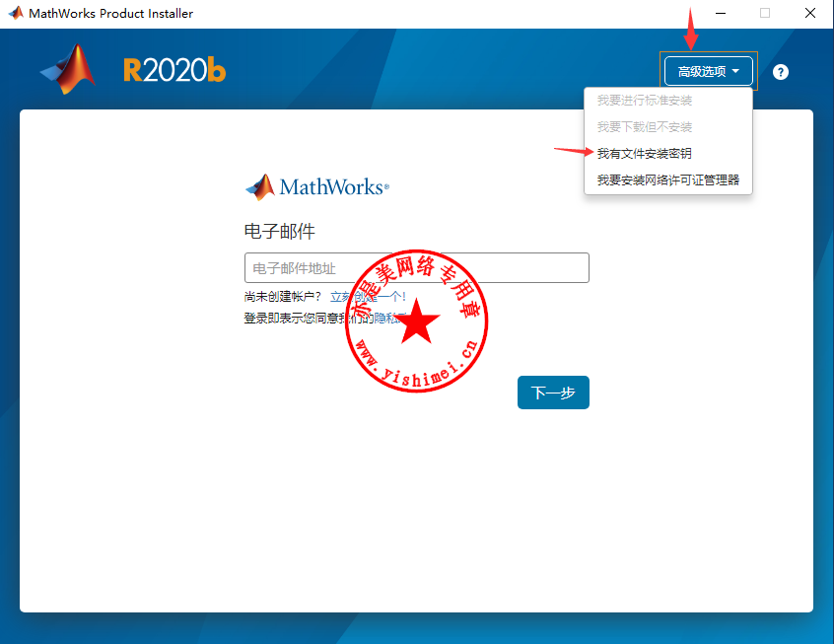
Task: Click the 电子邮件 heading text
Action: pos(280,232)
